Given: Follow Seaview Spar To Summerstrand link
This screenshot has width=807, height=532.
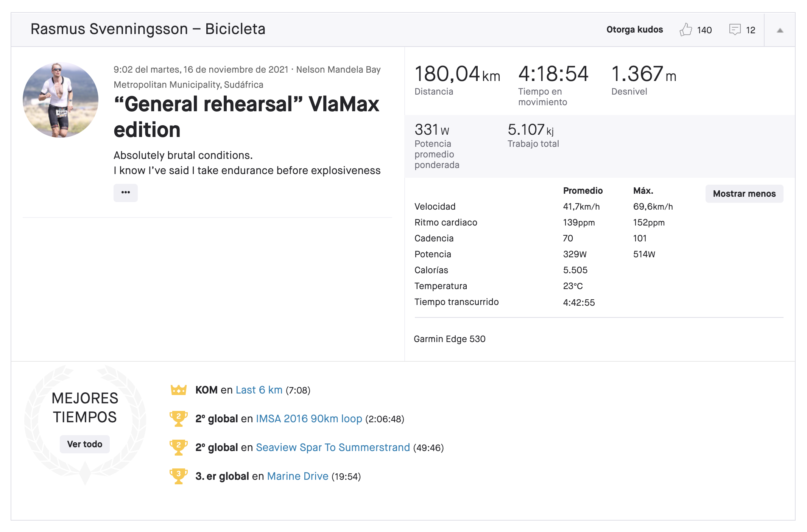Looking at the screenshot, I should pyautogui.click(x=333, y=448).
